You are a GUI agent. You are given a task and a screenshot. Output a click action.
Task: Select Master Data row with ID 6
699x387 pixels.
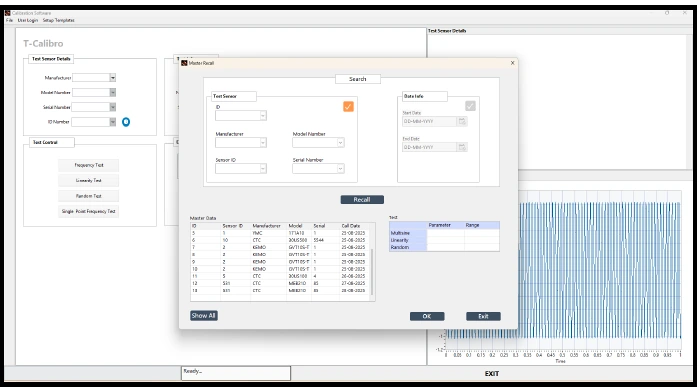[280, 240]
